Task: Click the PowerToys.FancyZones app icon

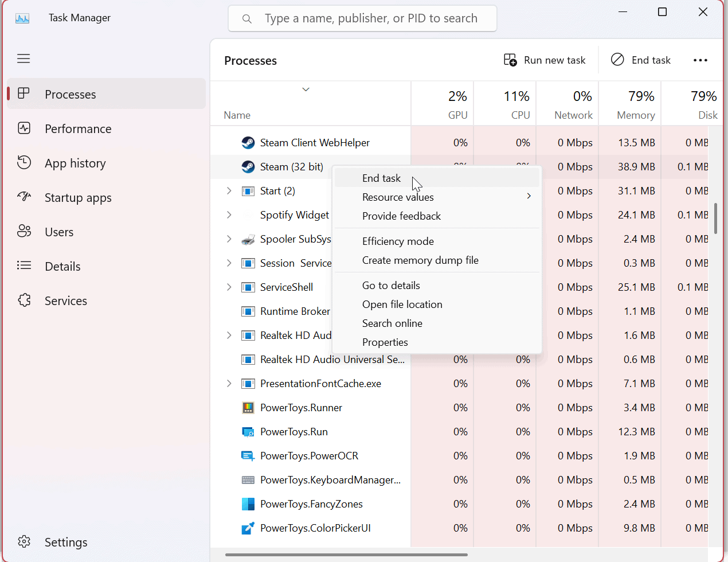Action: (x=248, y=504)
